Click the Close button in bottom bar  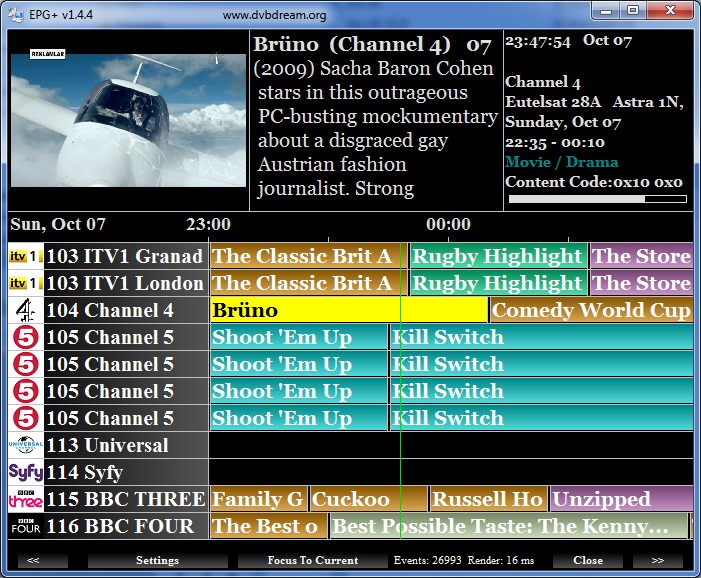(x=587, y=561)
